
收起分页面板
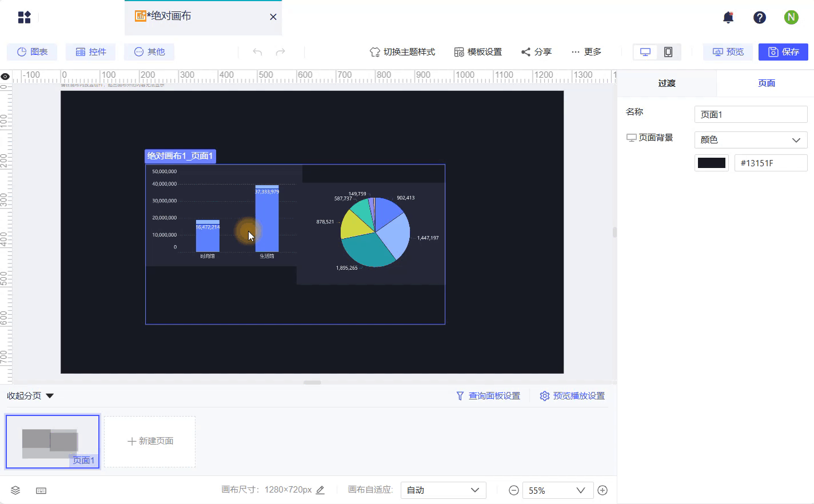click(x=30, y=395)
